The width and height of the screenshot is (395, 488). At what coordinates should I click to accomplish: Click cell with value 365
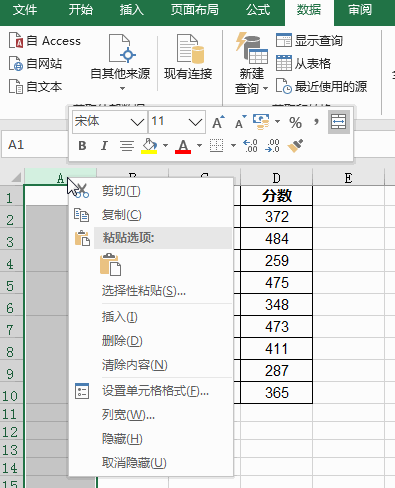pyautogui.click(x=276, y=393)
